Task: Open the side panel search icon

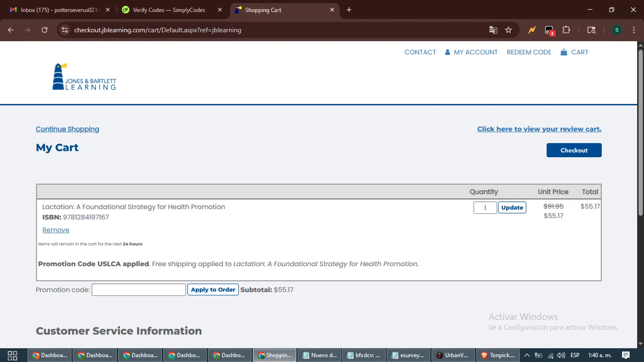Action: [591, 30]
